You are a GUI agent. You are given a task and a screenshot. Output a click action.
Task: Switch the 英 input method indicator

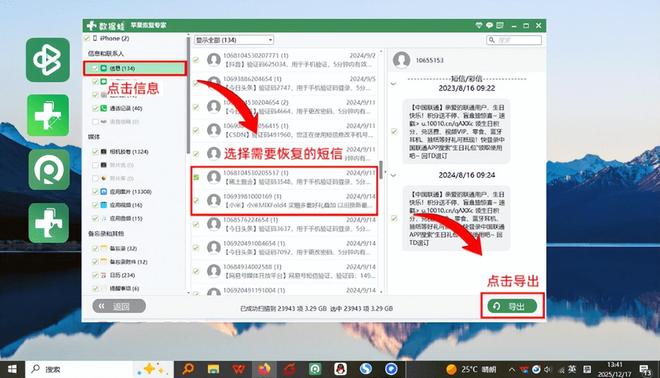[x=572, y=369]
